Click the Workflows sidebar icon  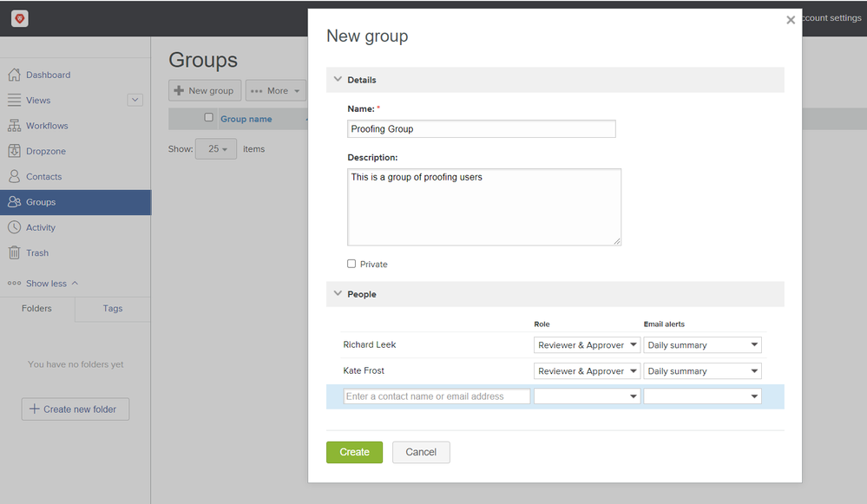(x=14, y=126)
